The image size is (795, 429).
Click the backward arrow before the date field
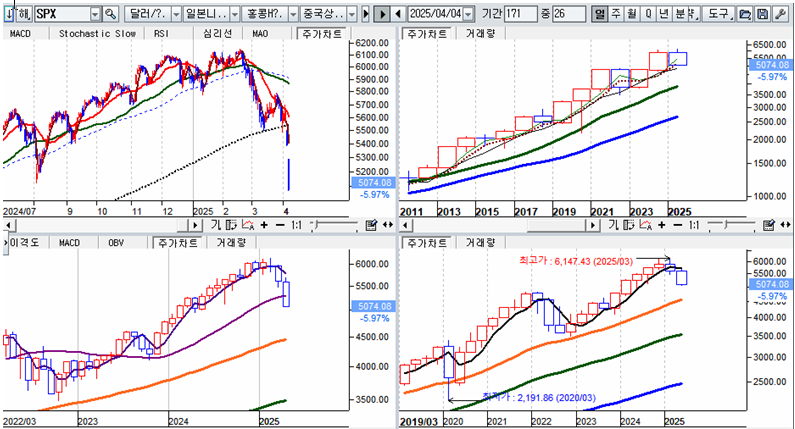398,14
